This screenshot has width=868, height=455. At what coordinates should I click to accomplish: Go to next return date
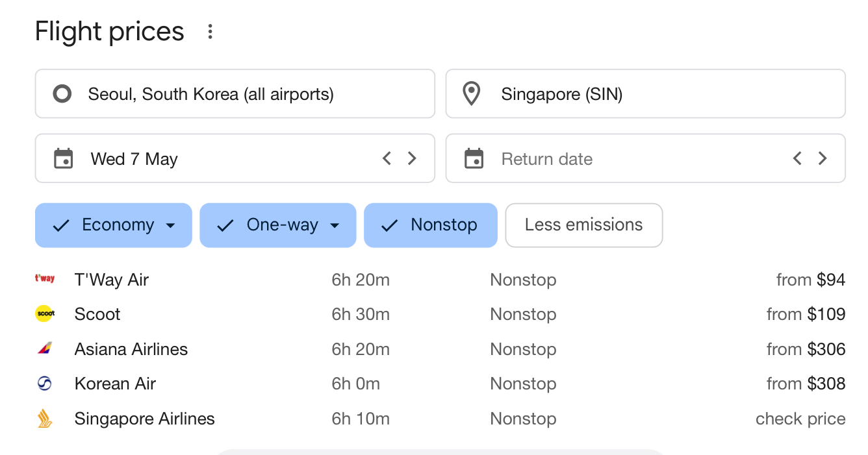click(x=823, y=158)
